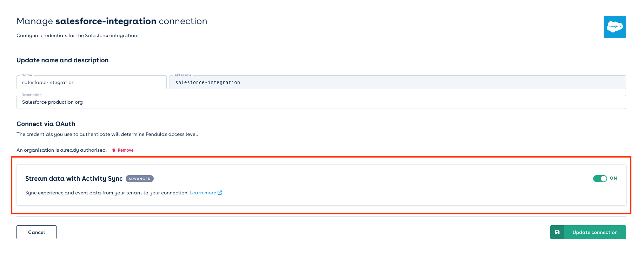Remove the authorised organisation
The width and height of the screenshot is (644, 255).
click(125, 150)
